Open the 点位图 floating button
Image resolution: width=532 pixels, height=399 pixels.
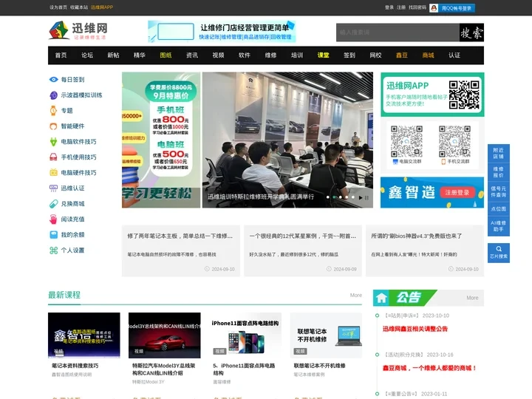[x=499, y=209]
